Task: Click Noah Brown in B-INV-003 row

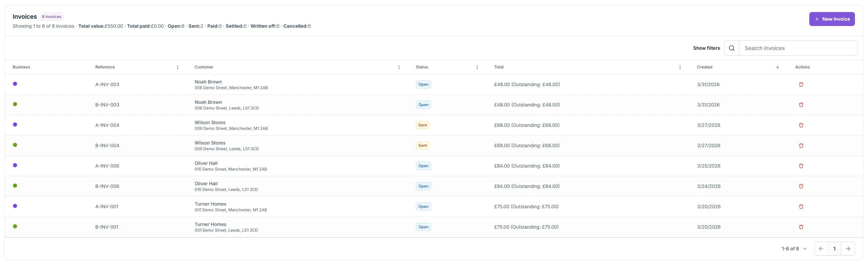Action: coord(208,102)
